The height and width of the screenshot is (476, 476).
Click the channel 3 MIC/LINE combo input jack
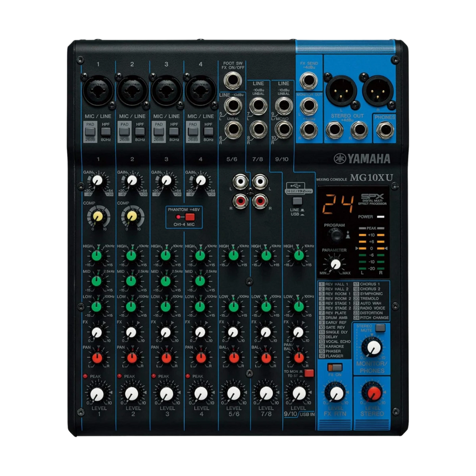pos(166,90)
